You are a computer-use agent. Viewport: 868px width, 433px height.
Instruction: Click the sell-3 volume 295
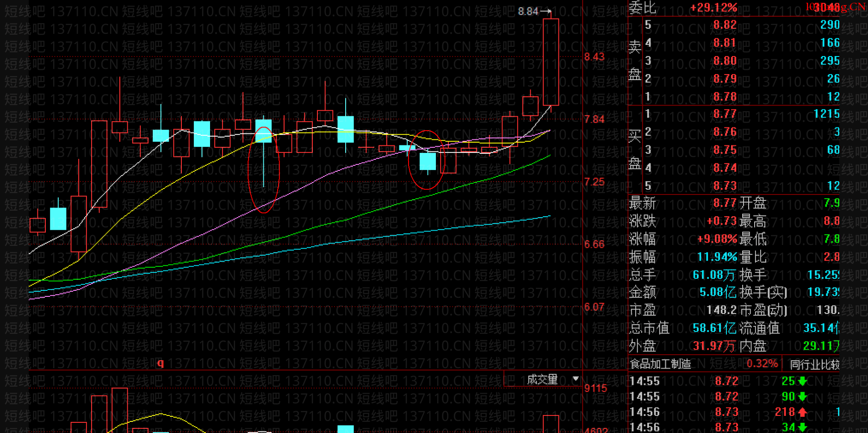pos(830,61)
